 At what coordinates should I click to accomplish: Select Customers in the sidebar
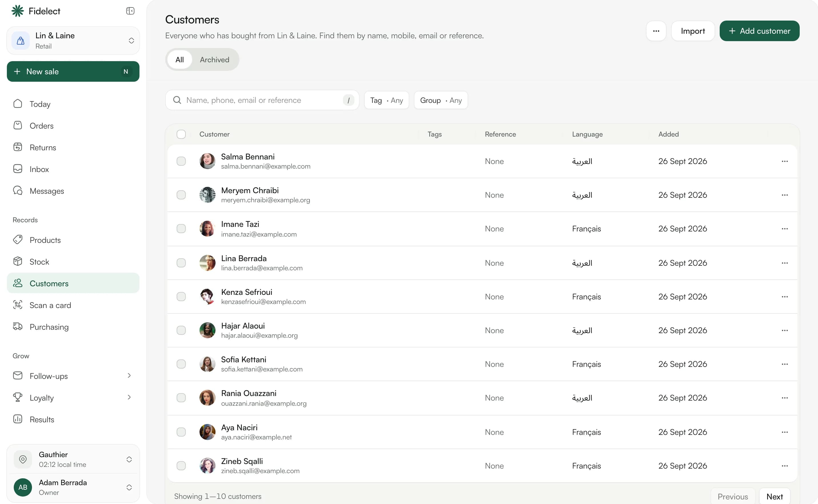73,283
